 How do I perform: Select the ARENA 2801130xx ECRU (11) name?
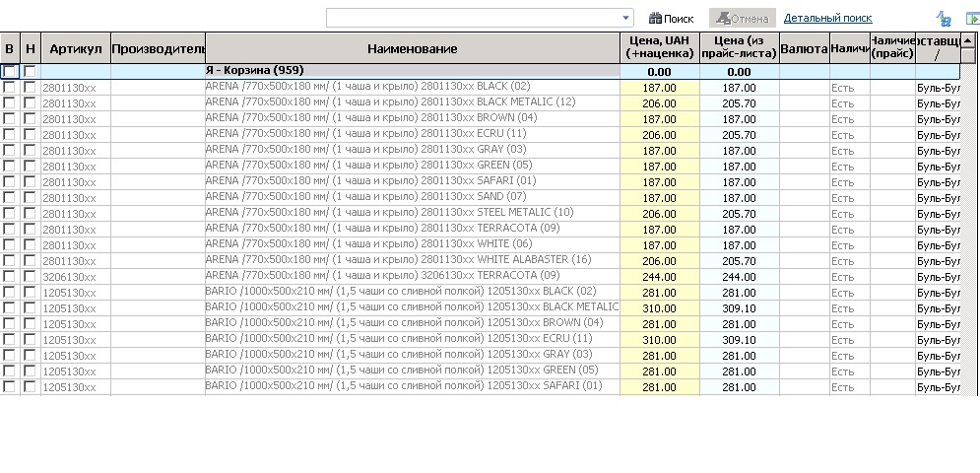365,133
